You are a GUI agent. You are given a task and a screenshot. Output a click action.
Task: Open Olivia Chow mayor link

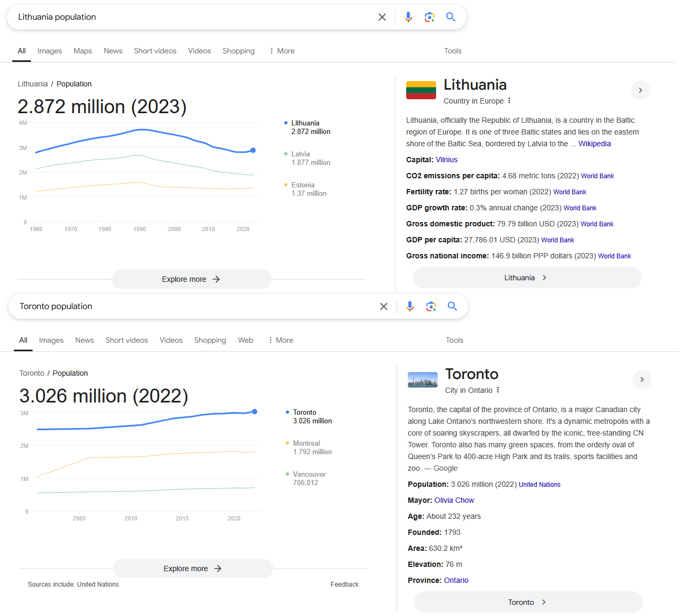point(454,500)
